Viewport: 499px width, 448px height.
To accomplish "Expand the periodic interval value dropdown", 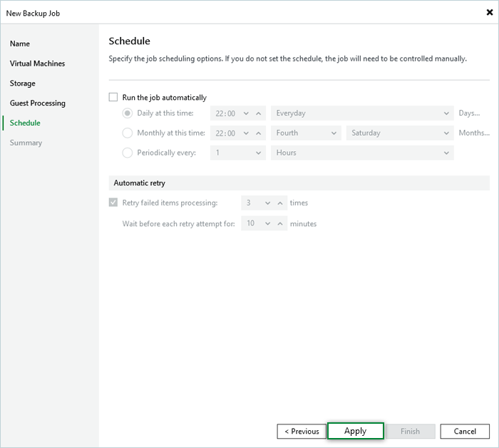I will coord(237,153).
